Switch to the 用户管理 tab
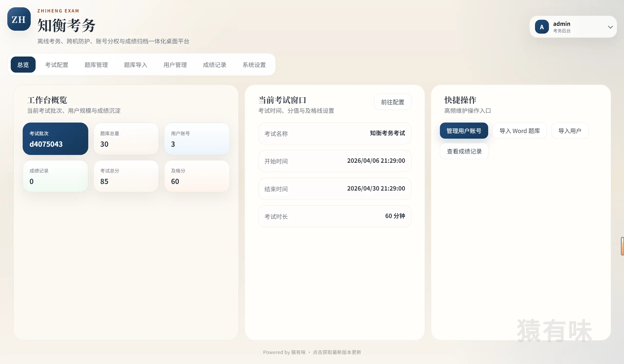The image size is (624, 364). click(175, 65)
